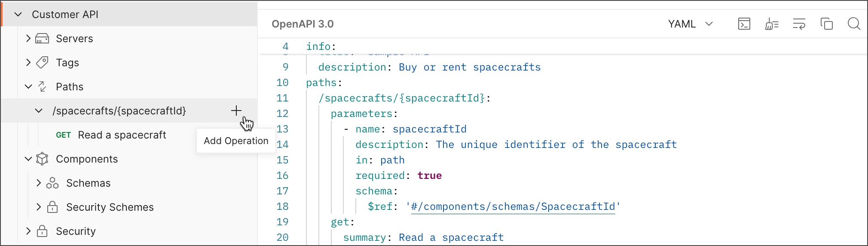Select GET Read a spacecraft operation
This screenshot has height=246, width=868.
coord(111,135)
